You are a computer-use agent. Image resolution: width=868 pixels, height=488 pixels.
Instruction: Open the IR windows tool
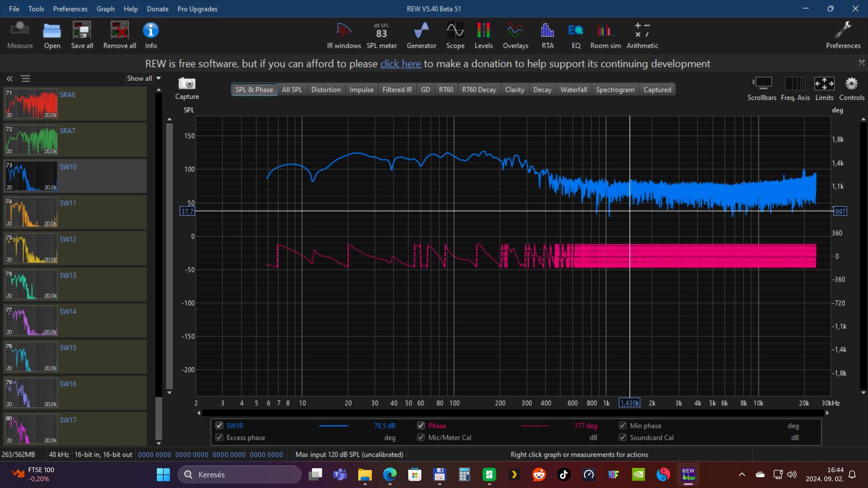click(344, 35)
